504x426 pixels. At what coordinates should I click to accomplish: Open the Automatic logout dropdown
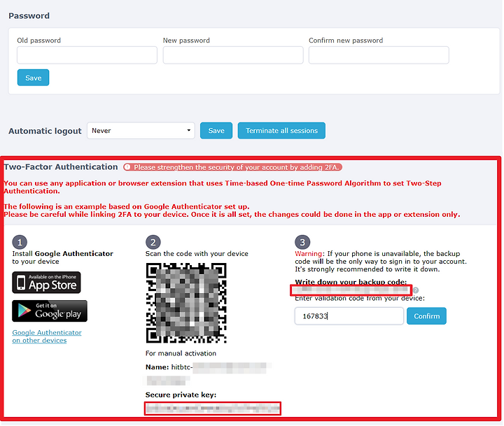pyautogui.click(x=141, y=130)
